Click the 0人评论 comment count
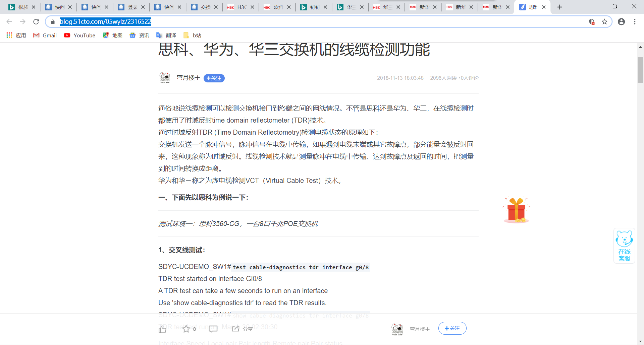Screen dimensions: 644x345 [470, 78]
